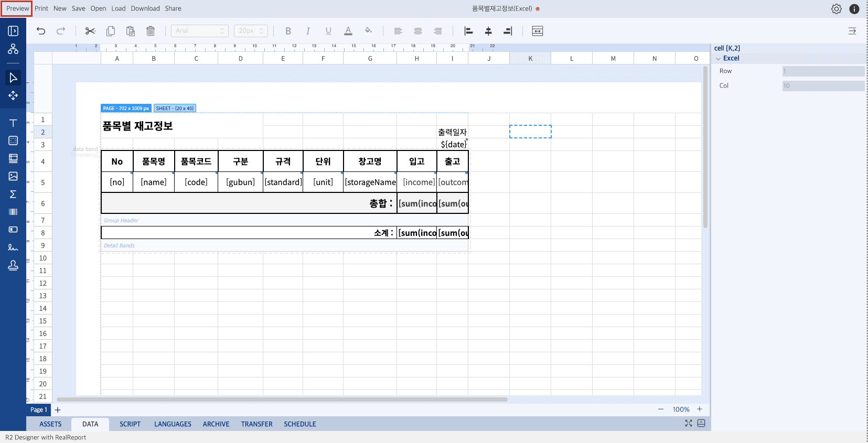Switch to the ASSETS tab

tap(50, 424)
